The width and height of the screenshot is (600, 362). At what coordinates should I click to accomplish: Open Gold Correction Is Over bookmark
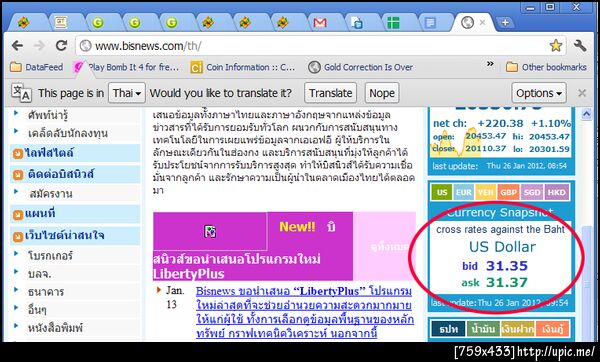(x=361, y=67)
